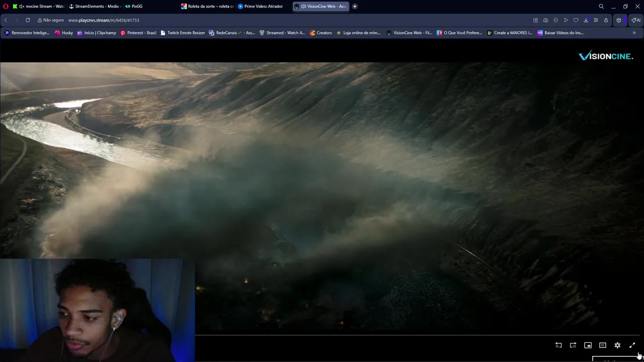
Task: Click the VisionCine logo
Action: pyautogui.click(x=606, y=56)
